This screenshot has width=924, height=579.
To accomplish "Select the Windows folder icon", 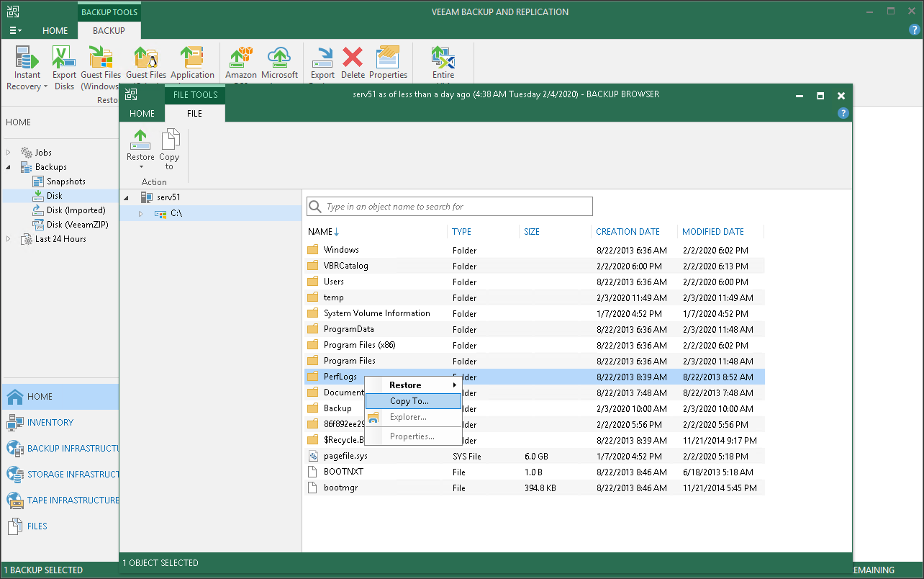I will click(312, 250).
